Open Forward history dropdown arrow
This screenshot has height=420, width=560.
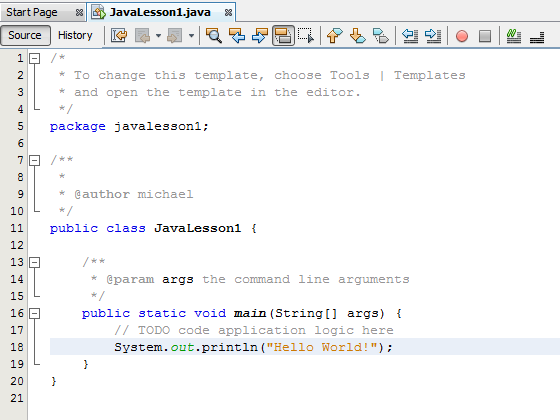click(x=191, y=36)
